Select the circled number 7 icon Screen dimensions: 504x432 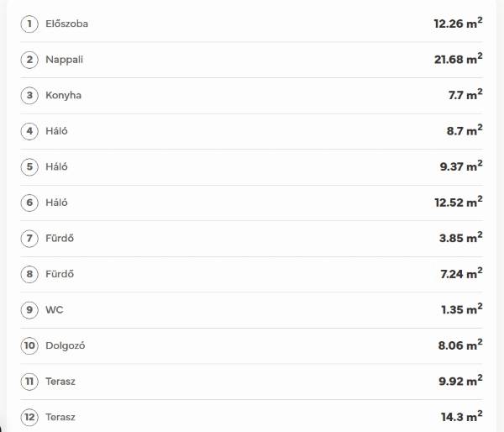coord(30,238)
